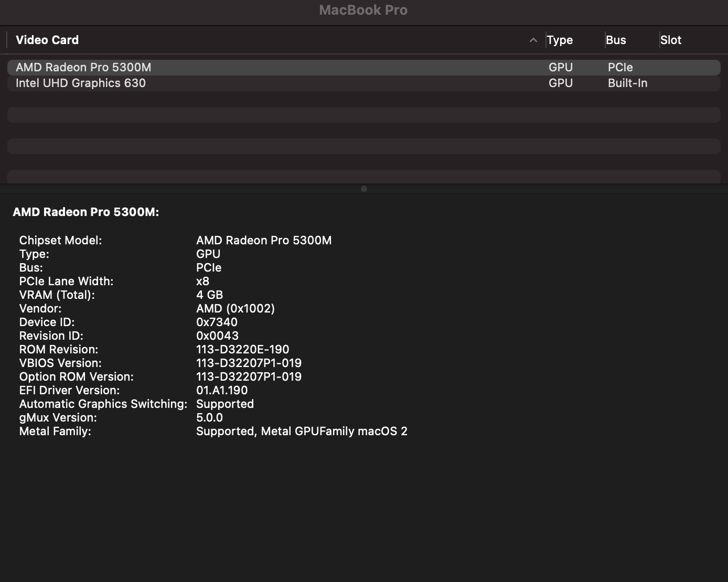Screen dimensions: 728x582
Task: Click the Revision ID label
Action: [x=51, y=336]
